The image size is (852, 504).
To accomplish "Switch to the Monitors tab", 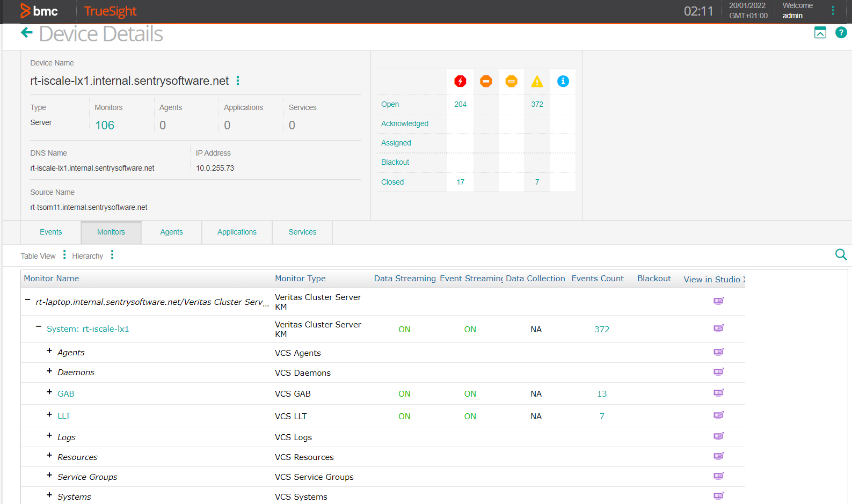I will [x=111, y=232].
